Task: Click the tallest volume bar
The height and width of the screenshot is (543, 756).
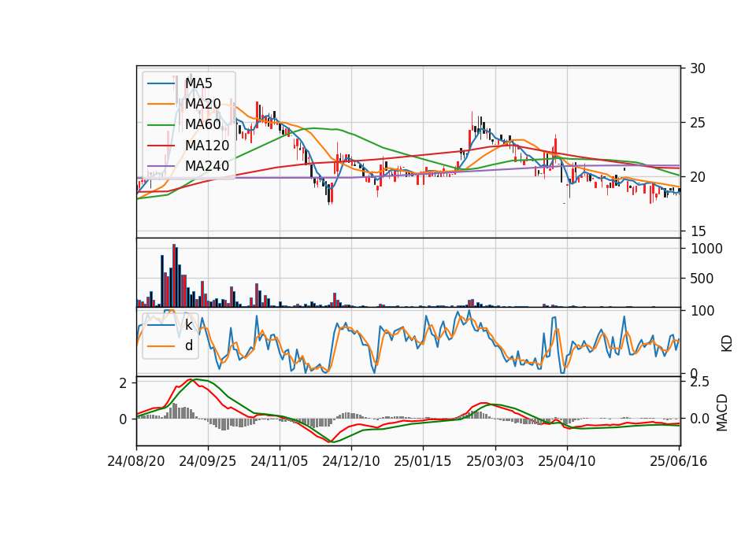Action: tap(174, 275)
